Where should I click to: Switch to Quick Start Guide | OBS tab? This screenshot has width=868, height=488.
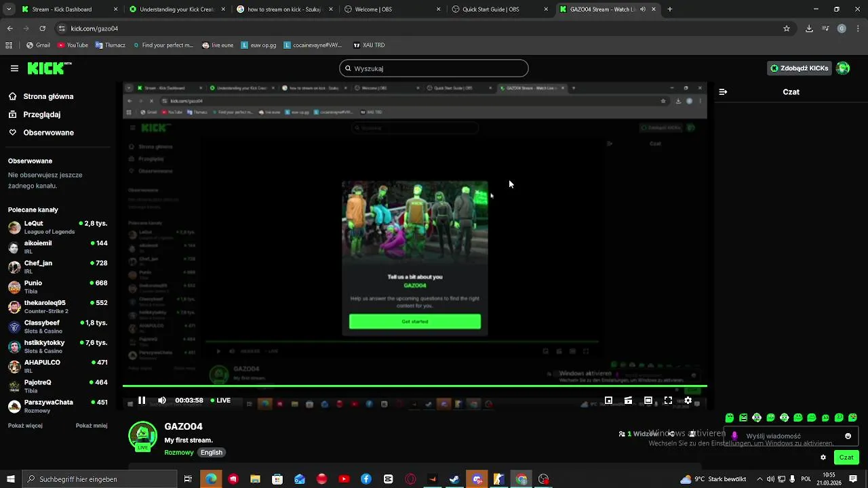click(500, 9)
